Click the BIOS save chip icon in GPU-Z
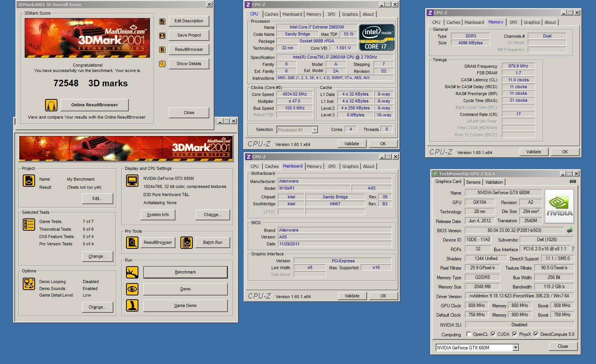The width and height of the screenshot is (596, 364). [x=569, y=230]
